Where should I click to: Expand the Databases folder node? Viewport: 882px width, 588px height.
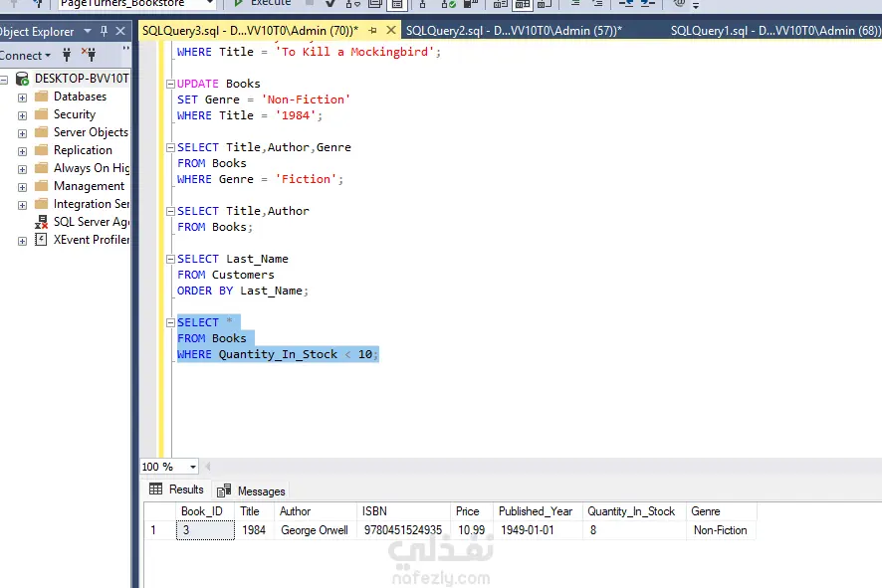pyautogui.click(x=22, y=98)
